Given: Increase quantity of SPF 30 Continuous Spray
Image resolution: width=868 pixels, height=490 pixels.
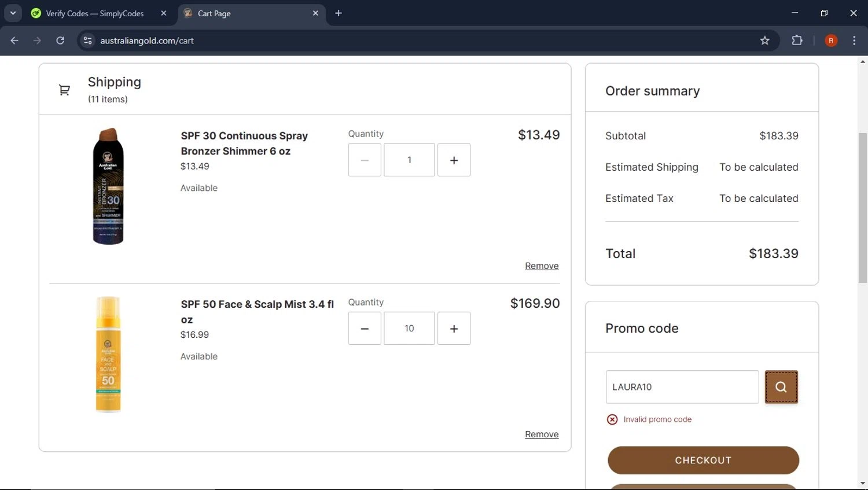Looking at the screenshot, I should click(x=454, y=160).
